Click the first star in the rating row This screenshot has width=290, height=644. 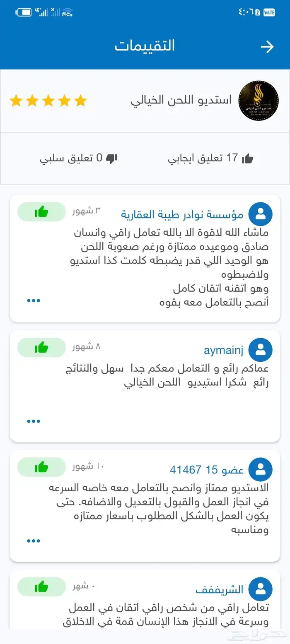17,101
